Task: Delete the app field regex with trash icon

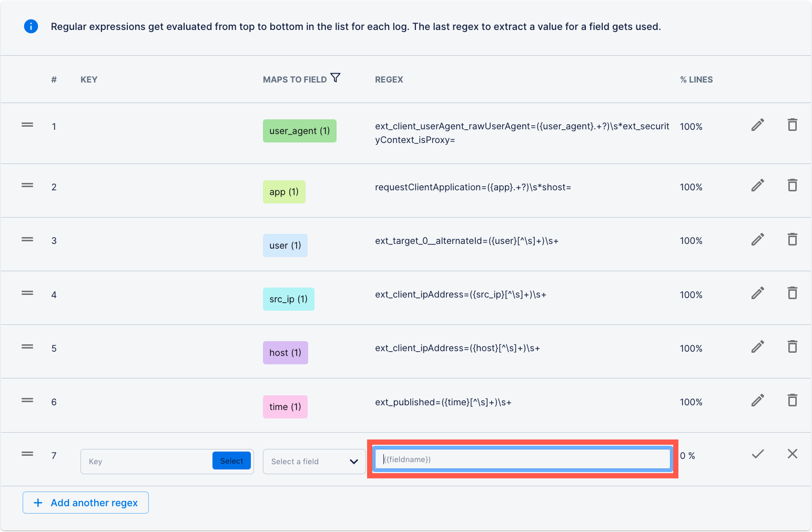Action: coord(793,185)
